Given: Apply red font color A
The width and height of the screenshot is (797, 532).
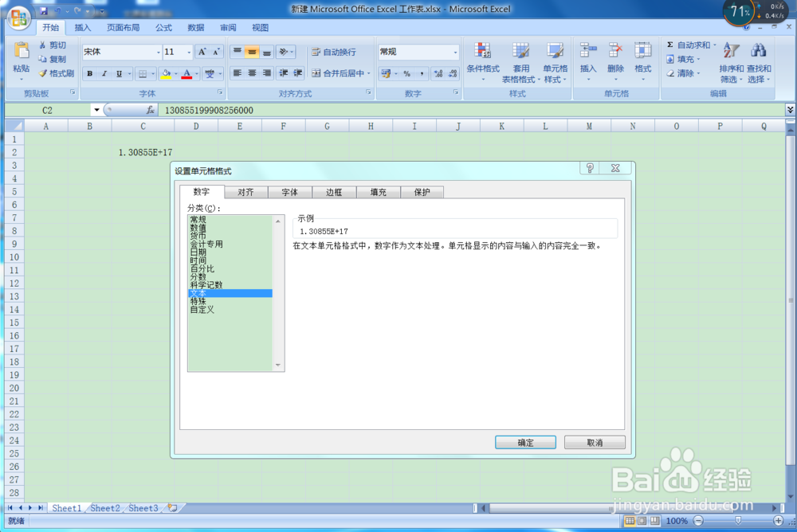Looking at the screenshot, I should [x=186, y=74].
